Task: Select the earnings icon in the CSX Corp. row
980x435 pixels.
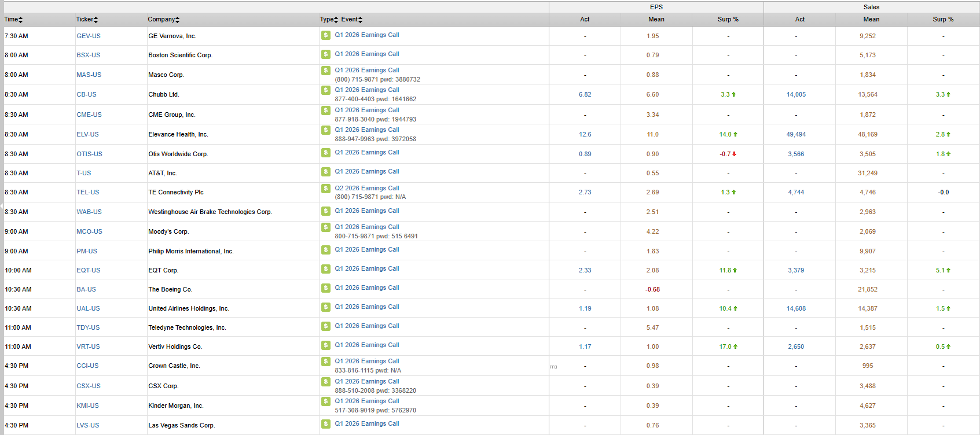Action: [x=326, y=382]
